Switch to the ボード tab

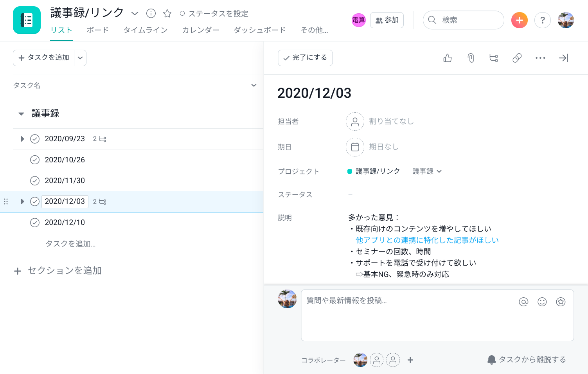[x=97, y=30]
